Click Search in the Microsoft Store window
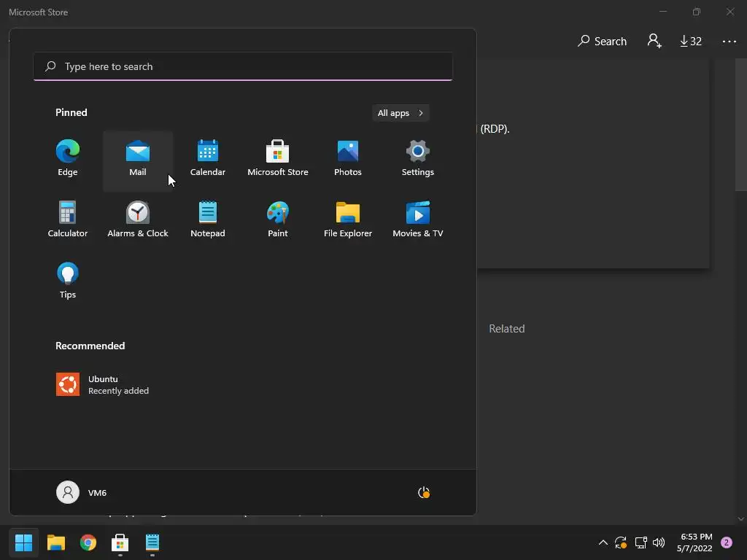 (x=602, y=42)
